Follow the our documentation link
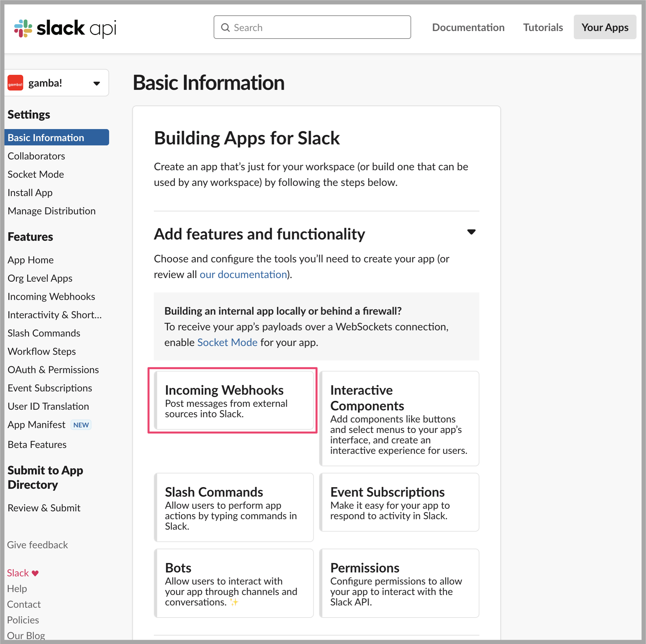 tap(243, 274)
